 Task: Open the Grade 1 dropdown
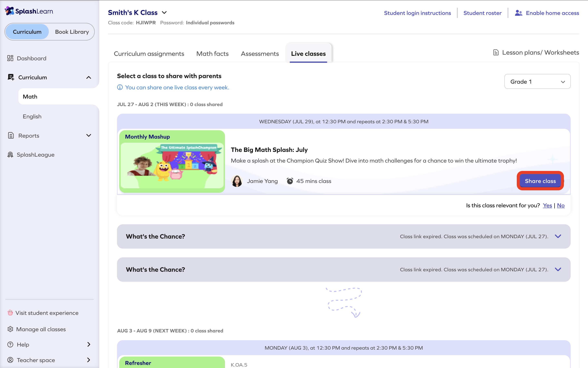tap(537, 82)
